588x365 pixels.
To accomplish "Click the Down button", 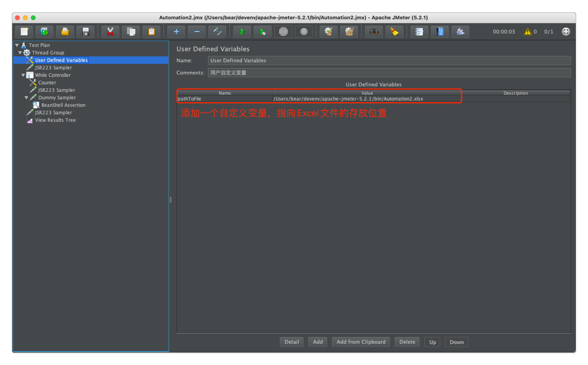I will (x=457, y=342).
